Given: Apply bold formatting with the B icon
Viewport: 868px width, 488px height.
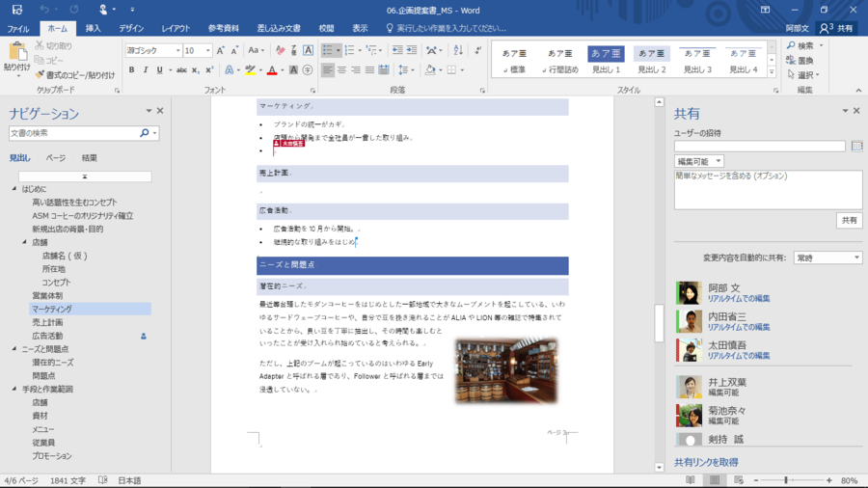Looking at the screenshot, I should point(132,69).
